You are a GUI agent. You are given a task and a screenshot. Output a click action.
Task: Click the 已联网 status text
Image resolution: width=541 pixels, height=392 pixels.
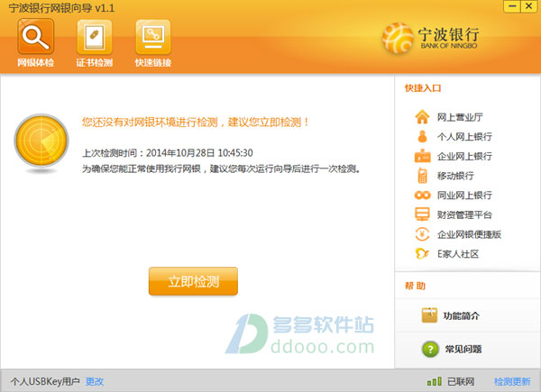pos(461,381)
